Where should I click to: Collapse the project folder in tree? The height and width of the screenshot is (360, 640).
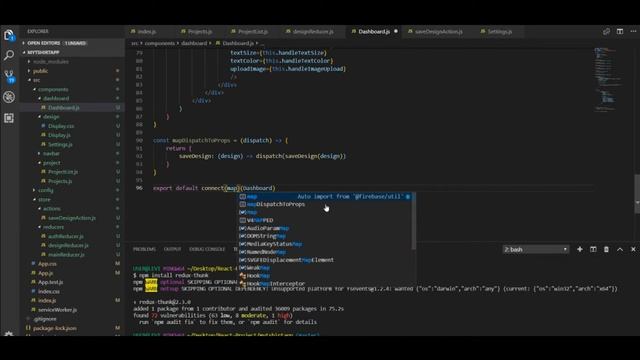point(39,163)
